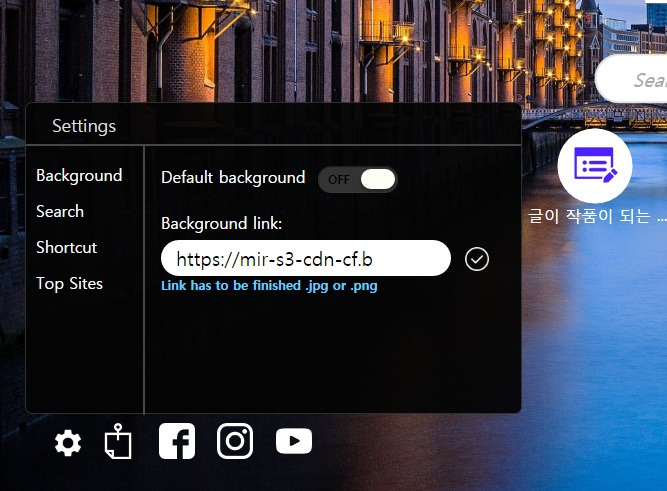Open the purple notes shortcut icon

coord(595,166)
